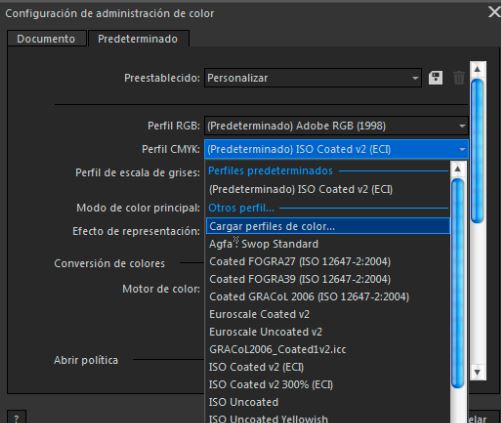Choose Coated GRACoL 2006 profile
Screen dimensions: 501x423
pyautogui.click(x=328, y=297)
